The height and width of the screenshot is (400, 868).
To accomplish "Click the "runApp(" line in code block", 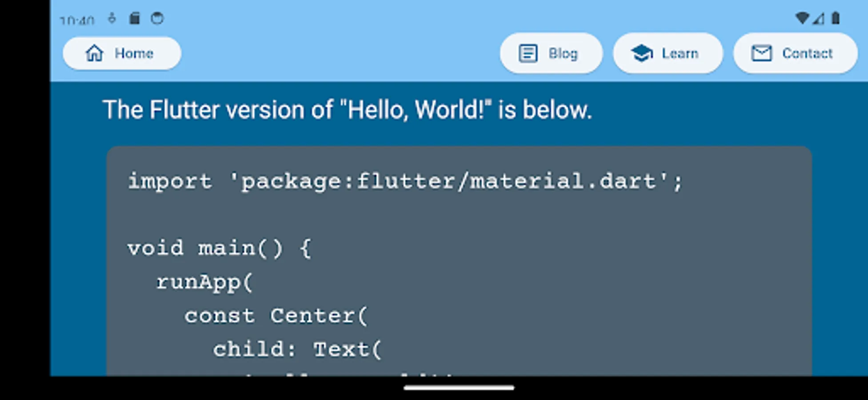I will point(204,282).
